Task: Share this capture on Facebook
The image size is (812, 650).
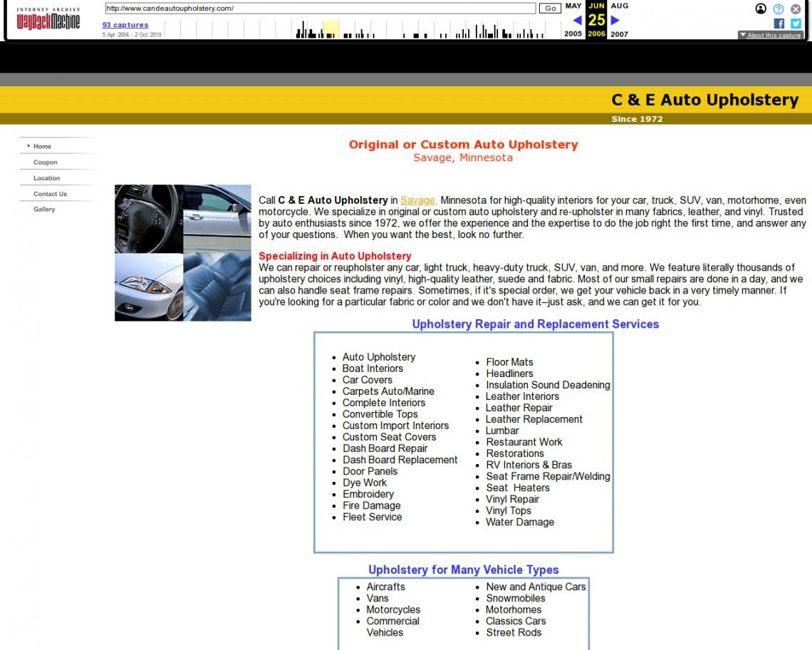Action: point(779,24)
